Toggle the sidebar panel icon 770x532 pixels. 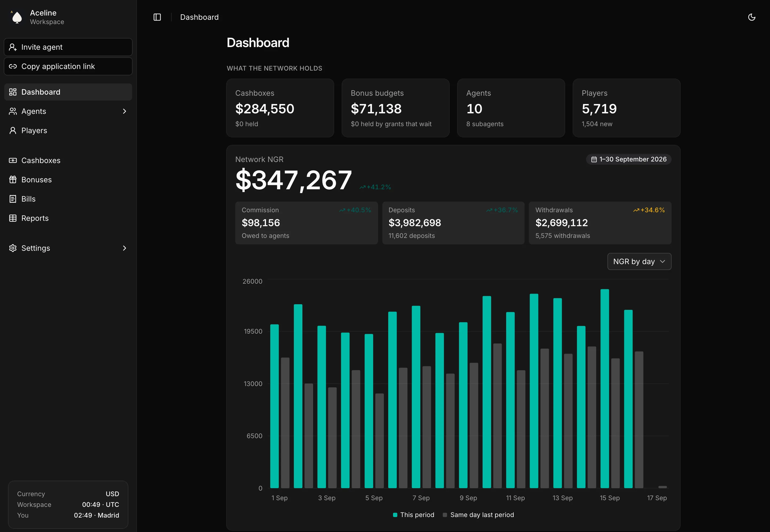[x=157, y=17]
